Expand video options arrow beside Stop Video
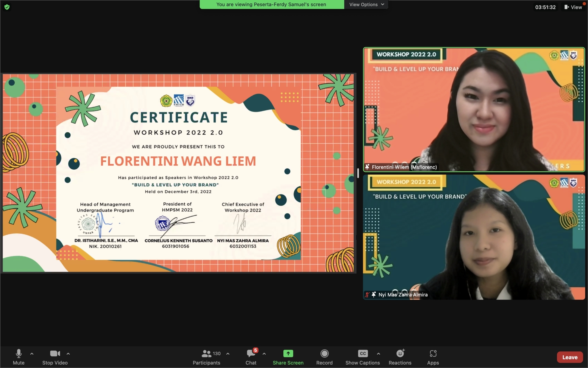588x368 pixels. coord(68,354)
